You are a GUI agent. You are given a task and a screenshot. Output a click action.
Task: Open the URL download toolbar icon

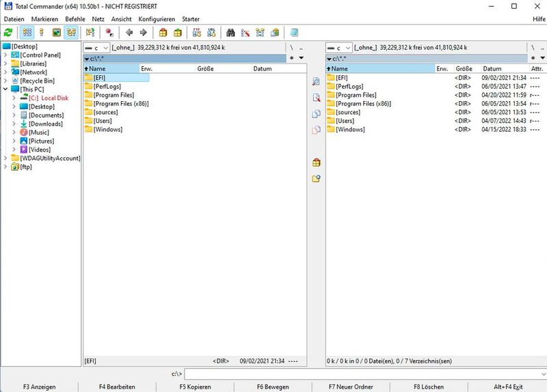(x=211, y=32)
